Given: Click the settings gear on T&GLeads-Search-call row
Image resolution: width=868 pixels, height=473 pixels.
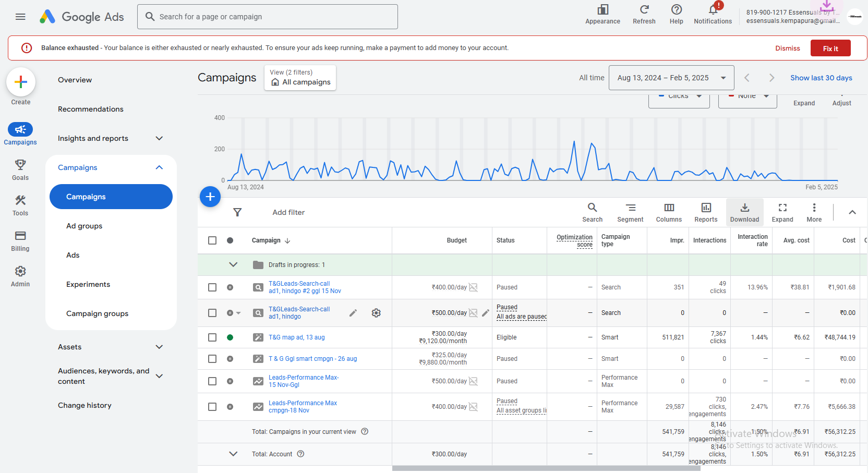Looking at the screenshot, I should coord(376,313).
